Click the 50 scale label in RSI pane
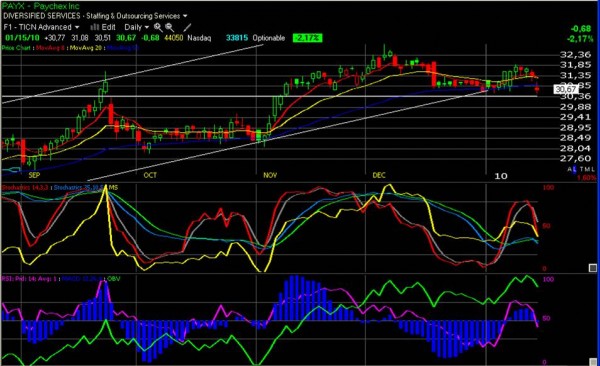Image resolution: width=600 pixels, height=366 pixels. [x=546, y=318]
